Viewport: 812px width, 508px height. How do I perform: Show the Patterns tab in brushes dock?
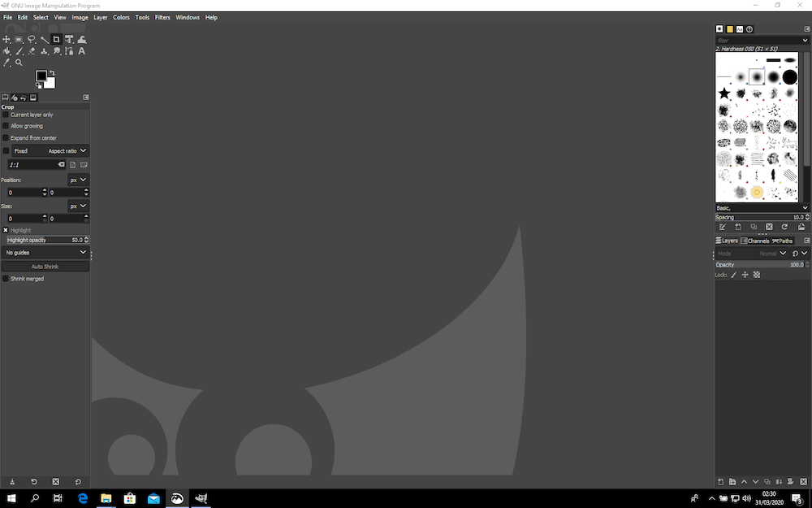point(730,29)
